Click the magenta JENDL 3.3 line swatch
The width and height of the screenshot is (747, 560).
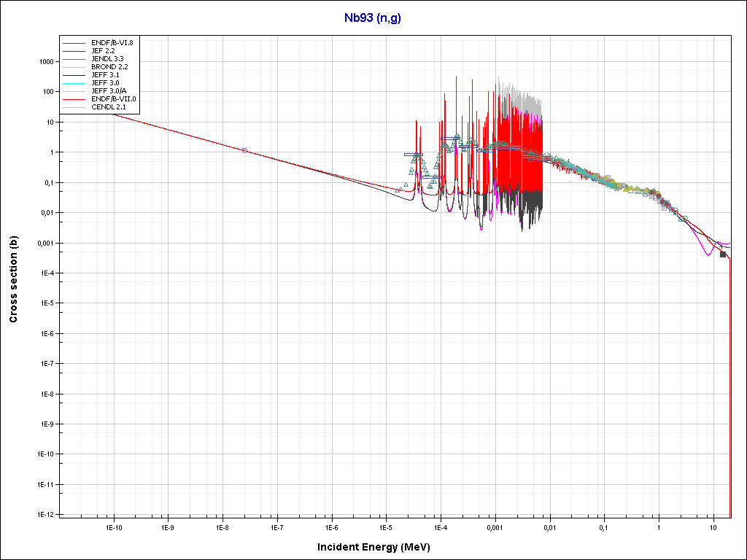(x=75, y=59)
